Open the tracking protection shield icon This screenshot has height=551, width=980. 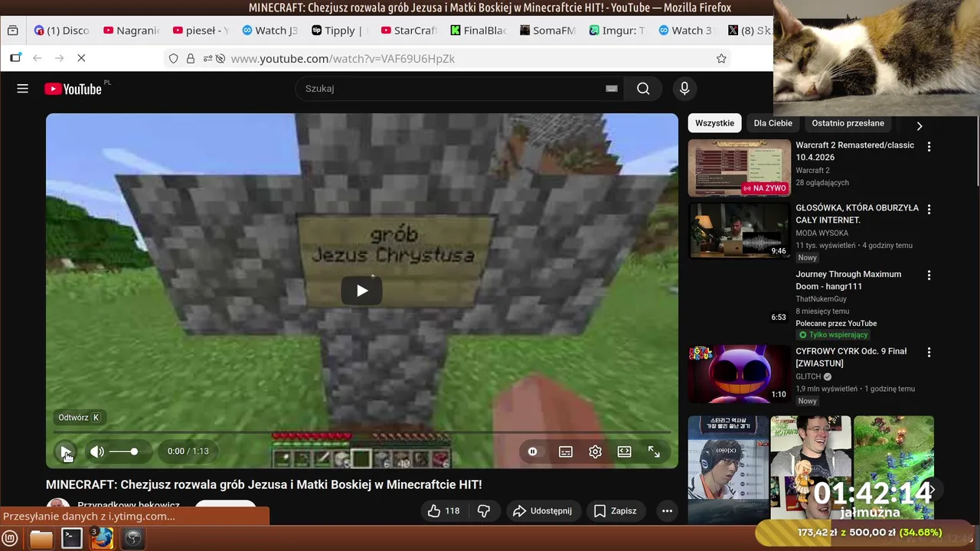point(174,59)
